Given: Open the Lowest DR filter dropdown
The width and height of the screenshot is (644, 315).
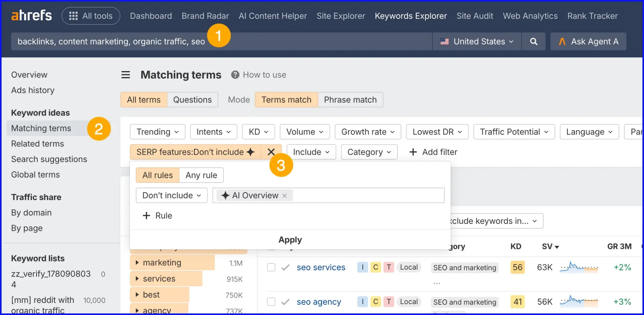Looking at the screenshot, I should click(x=437, y=132).
